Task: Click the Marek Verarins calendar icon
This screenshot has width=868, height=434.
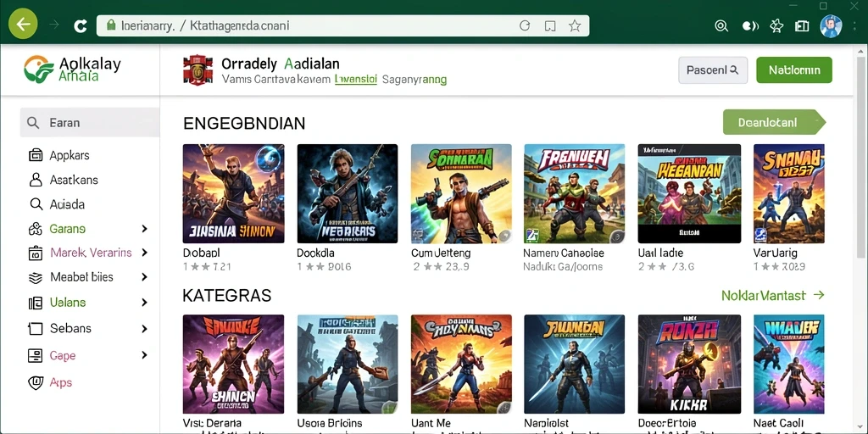Action: pos(36,253)
